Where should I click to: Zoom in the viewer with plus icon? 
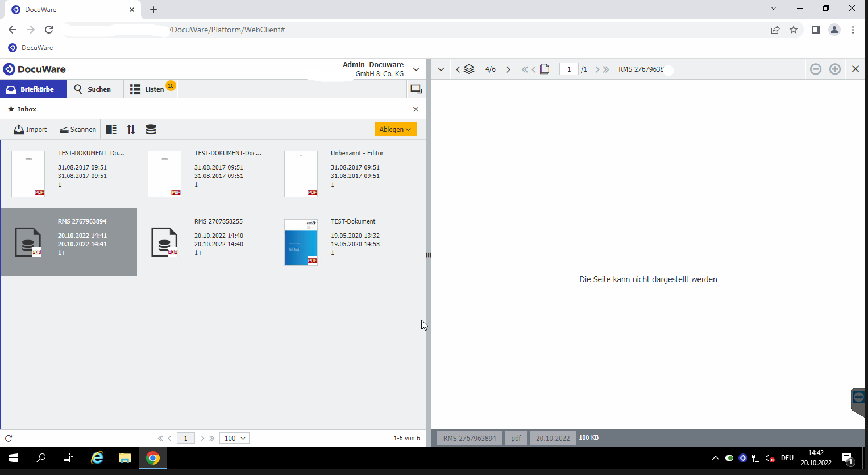835,69
